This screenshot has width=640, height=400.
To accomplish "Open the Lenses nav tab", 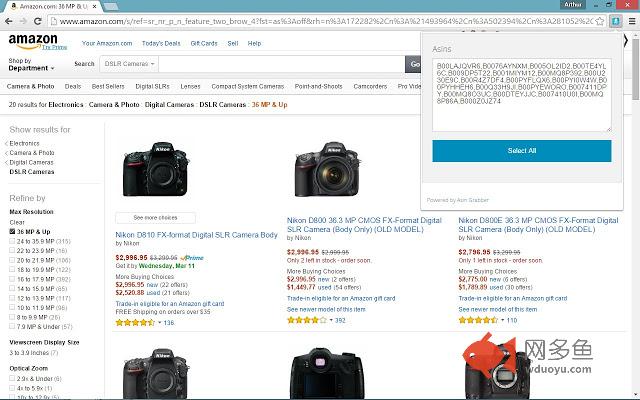I will point(190,86).
